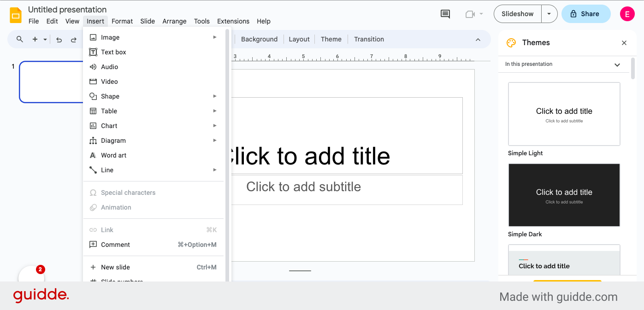Open the Extensions menu
Screen dimensions: 644x310
pos(233,21)
